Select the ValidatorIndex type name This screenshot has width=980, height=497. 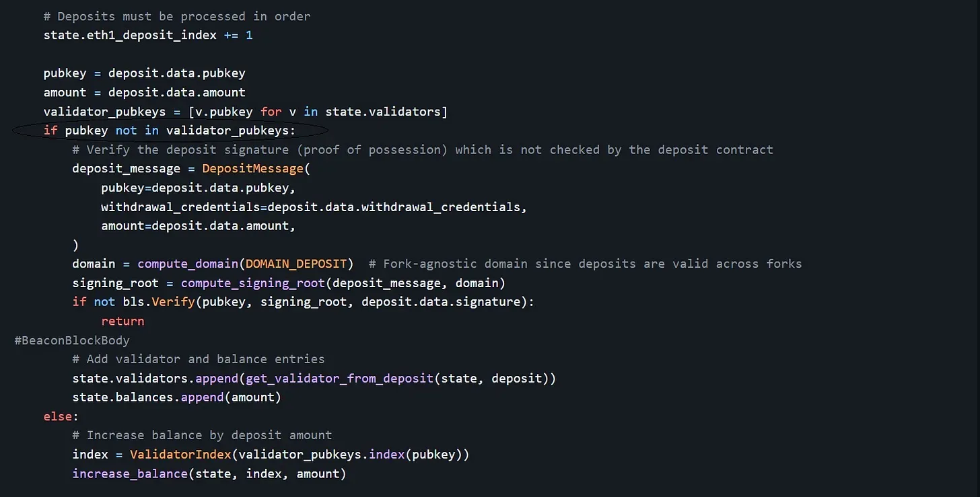[x=180, y=455]
